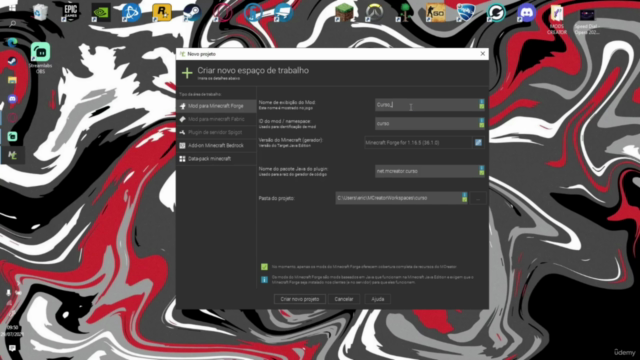Select Data-pack minecraft workspace type
Screen dimensions: 640x360
tap(217, 159)
